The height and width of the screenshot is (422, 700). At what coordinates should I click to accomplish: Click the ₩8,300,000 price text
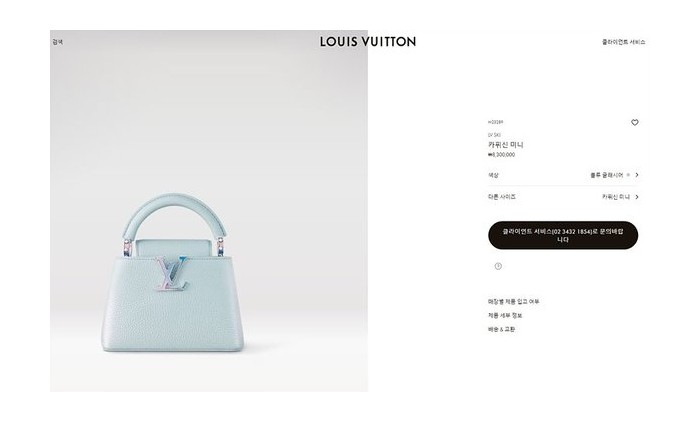pyautogui.click(x=501, y=155)
